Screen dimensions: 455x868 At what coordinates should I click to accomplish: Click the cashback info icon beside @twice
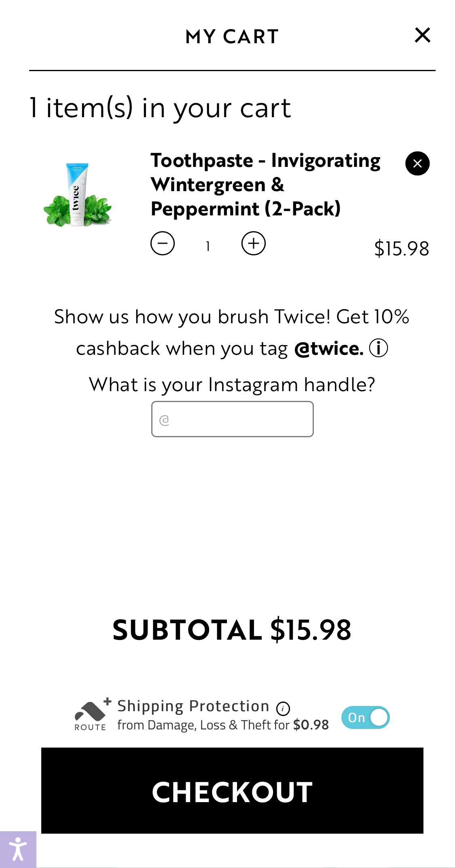379,348
